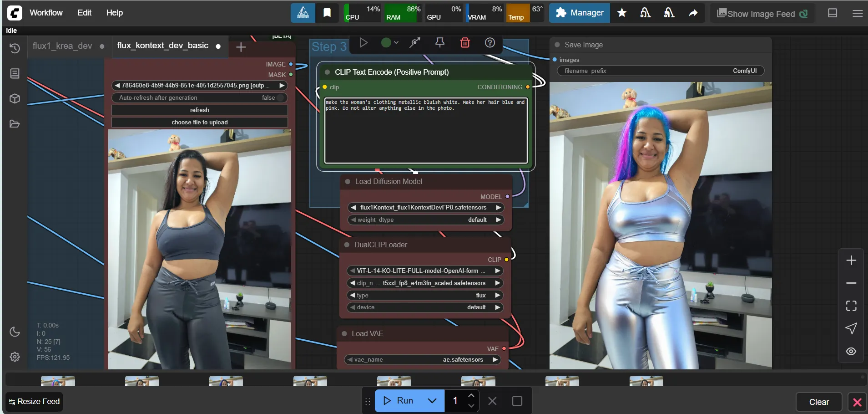Toggle the Show Image Feed button
Screen dimensions: 868x414
762,14
